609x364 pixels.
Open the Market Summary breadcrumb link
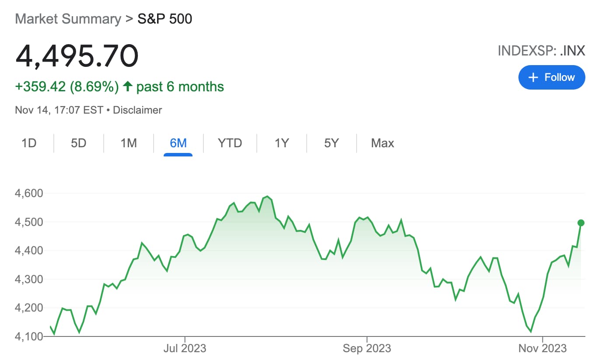point(68,19)
